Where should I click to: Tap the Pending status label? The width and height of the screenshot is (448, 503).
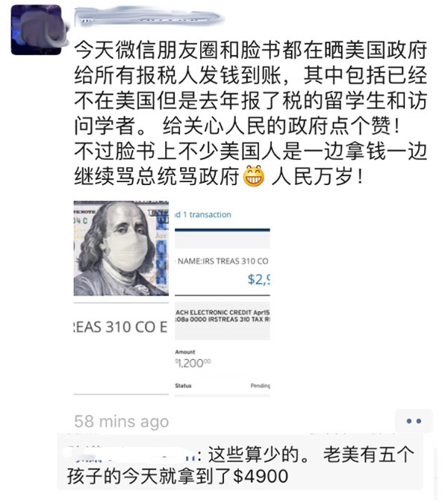point(261,386)
